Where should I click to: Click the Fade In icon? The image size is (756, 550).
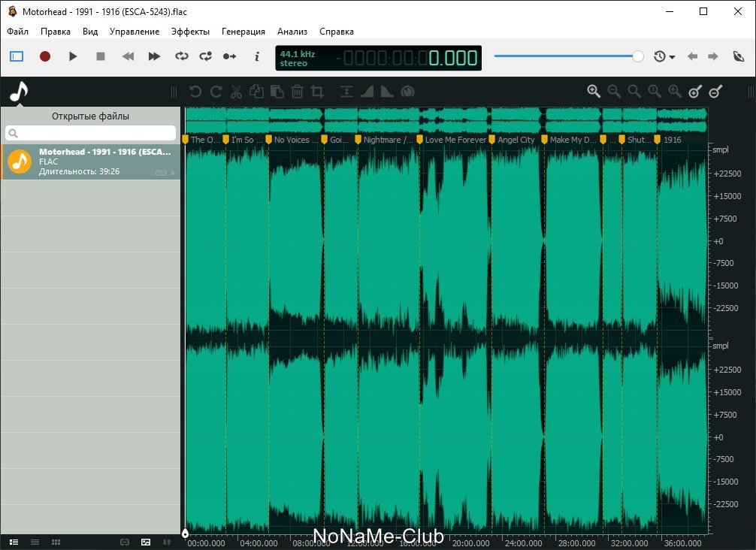pos(367,92)
